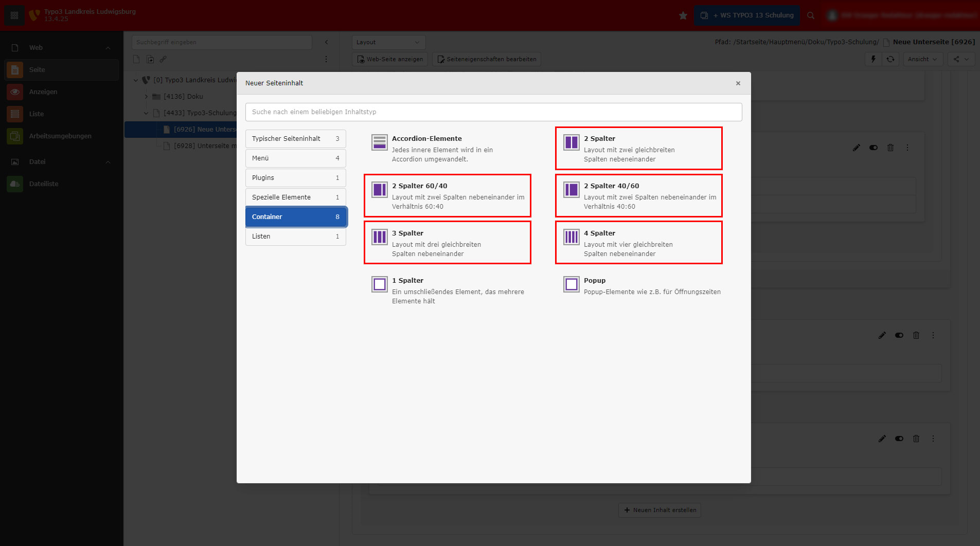The width and height of the screenshot is (980, 546).
Task: Switch to the Typischer Seiteninhalt tab
Action: 295,139
